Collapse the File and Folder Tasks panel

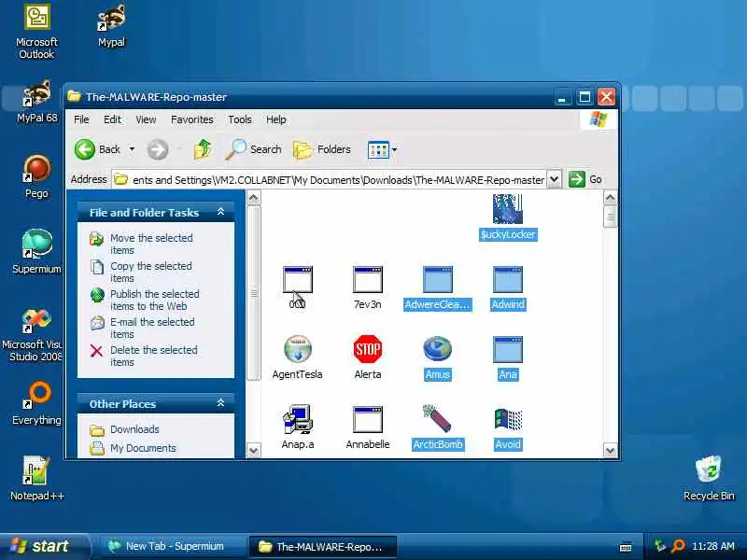(220, 212)
